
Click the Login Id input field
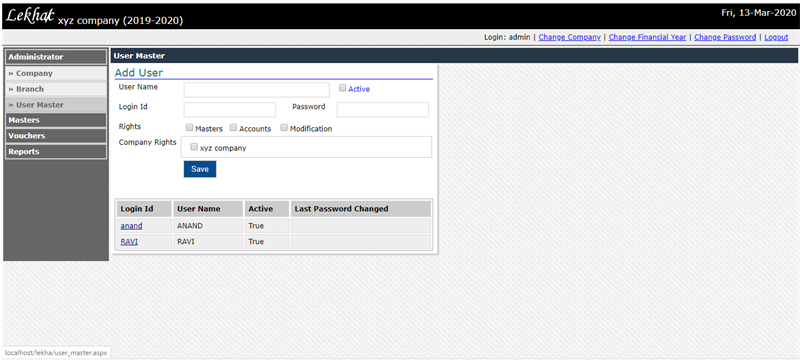click(230, 110)
